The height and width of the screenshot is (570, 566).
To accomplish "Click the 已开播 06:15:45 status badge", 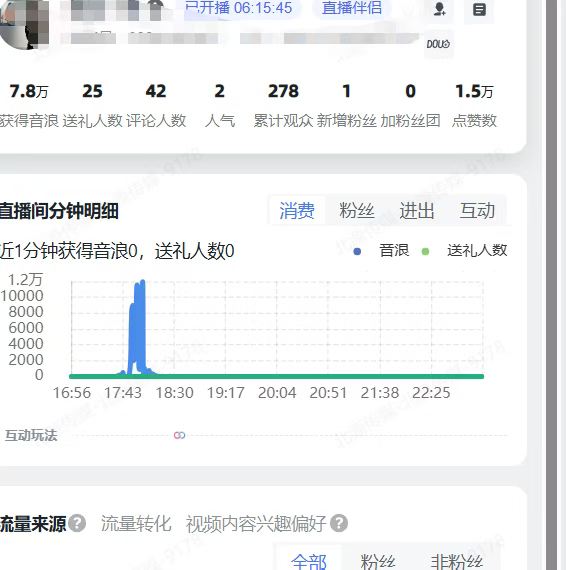I will click(238, 8).
